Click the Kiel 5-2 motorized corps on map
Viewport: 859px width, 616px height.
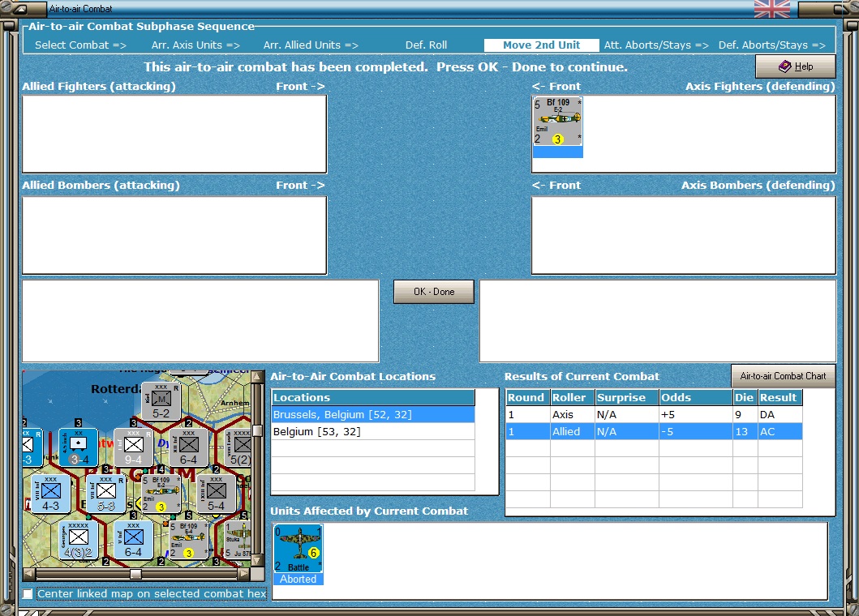tap(161, 401)
